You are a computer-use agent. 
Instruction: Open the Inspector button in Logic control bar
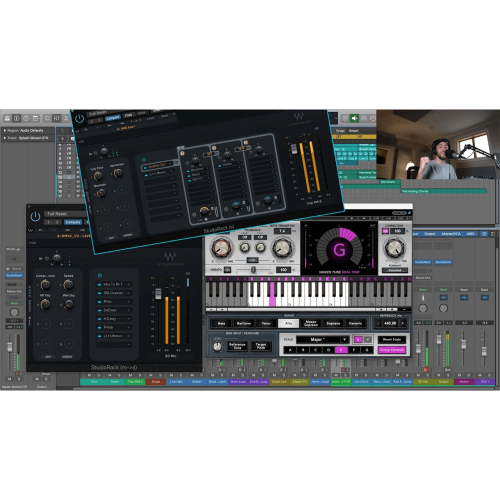coord(16,118)
